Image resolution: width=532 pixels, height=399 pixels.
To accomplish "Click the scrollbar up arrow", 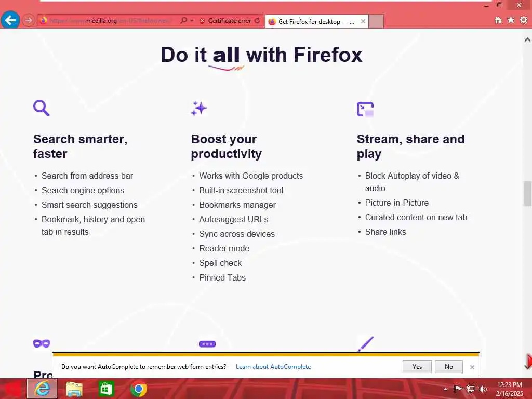I will [x=527, y=39].
